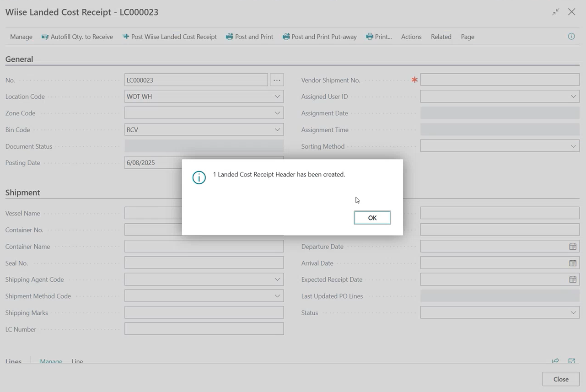Screen dimensions: 586x392
Task: Open the Related menu
Action: point(441,37)
